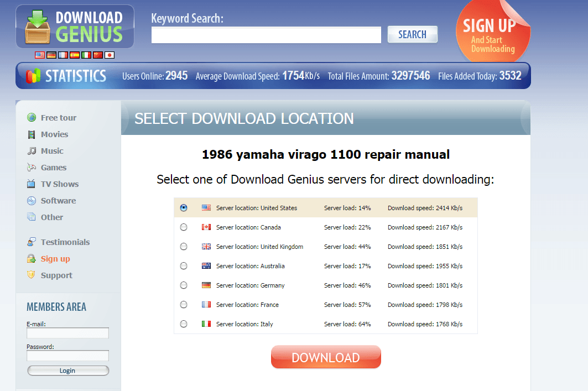This screenshot has height=391, width=588.
Task: Choose the United Kingdom server option
Action: click(x=184, y=247)
